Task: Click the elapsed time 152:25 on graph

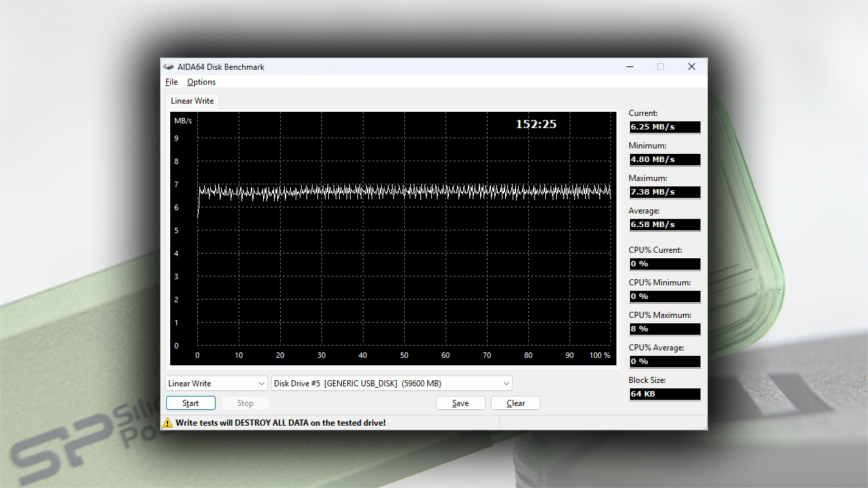Action: tap(536, 124)
